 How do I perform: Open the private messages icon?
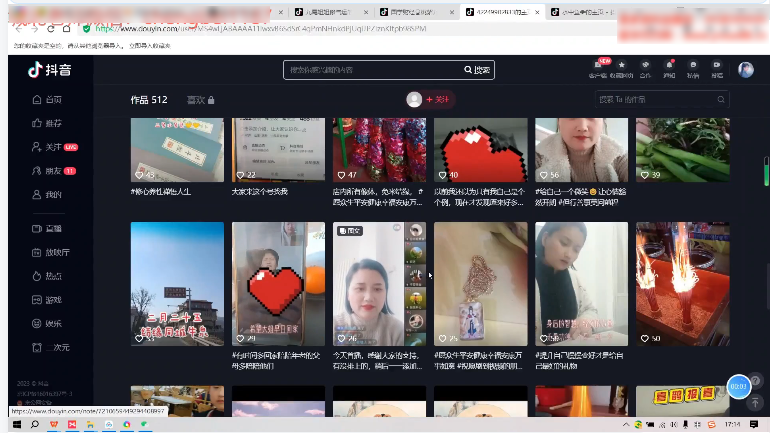[693, 69]
